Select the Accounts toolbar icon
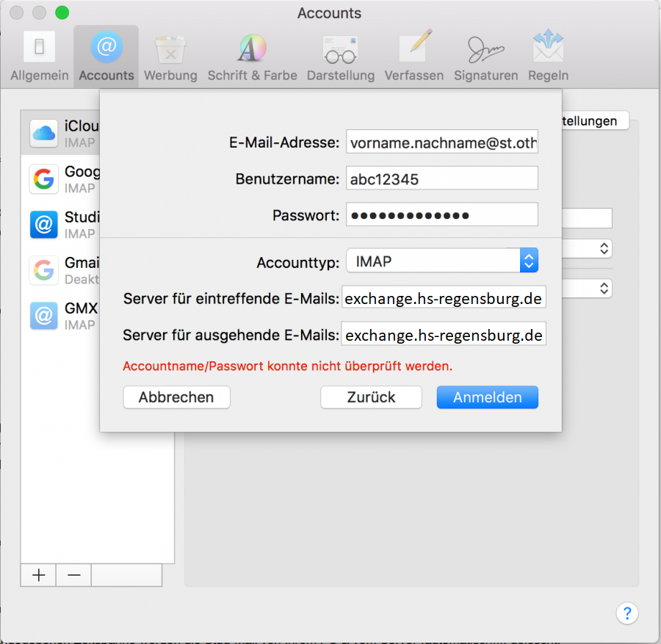The height and width of the screenshot is (644, 661). tap(106, 57)
